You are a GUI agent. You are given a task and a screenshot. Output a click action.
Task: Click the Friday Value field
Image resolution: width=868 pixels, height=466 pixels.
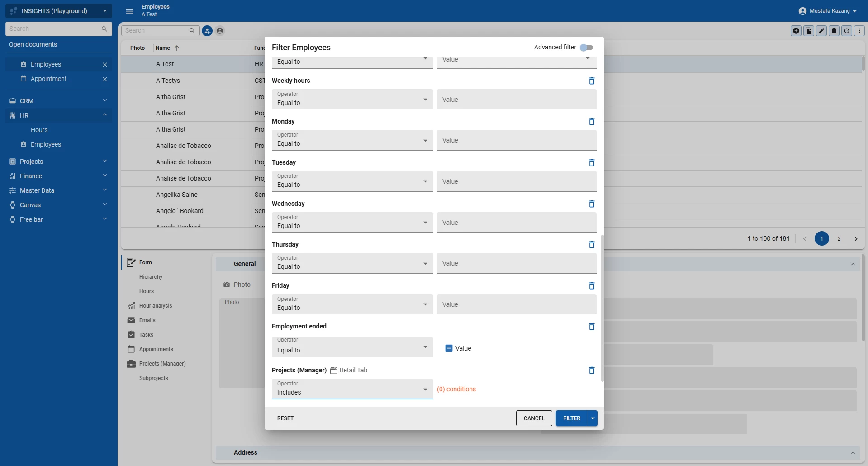point(517,304)
